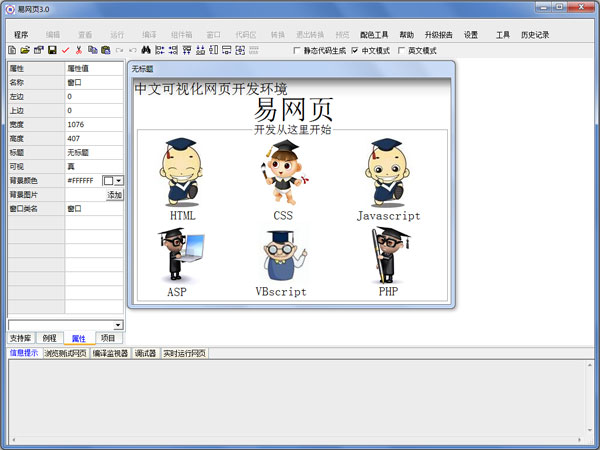The height and width of the screenshot is (450, 600).
Task: Open the 程序 menu
Action: (21, 35)
